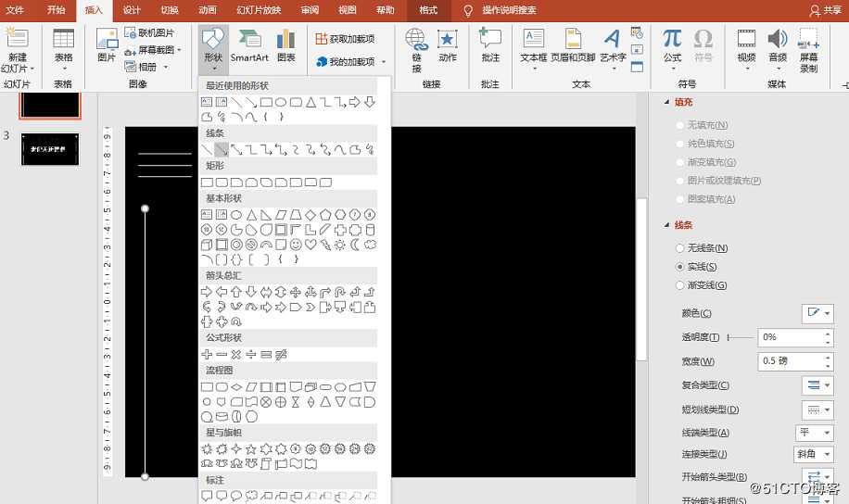This screenshot has height=504, width=849.
Task: Open the 复合类型 compound type dropdown
Action: click(817, 385)
